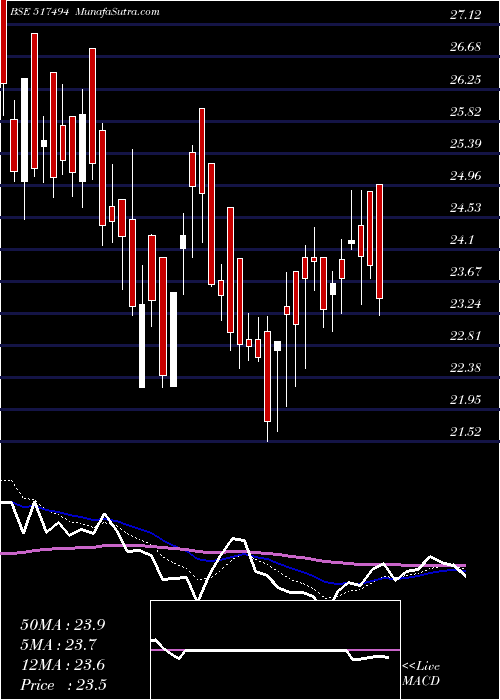This screenshot has height=700, width=500.
Task: Click the 12MA : 23.6 readout
Action: [x=62, y=665]
